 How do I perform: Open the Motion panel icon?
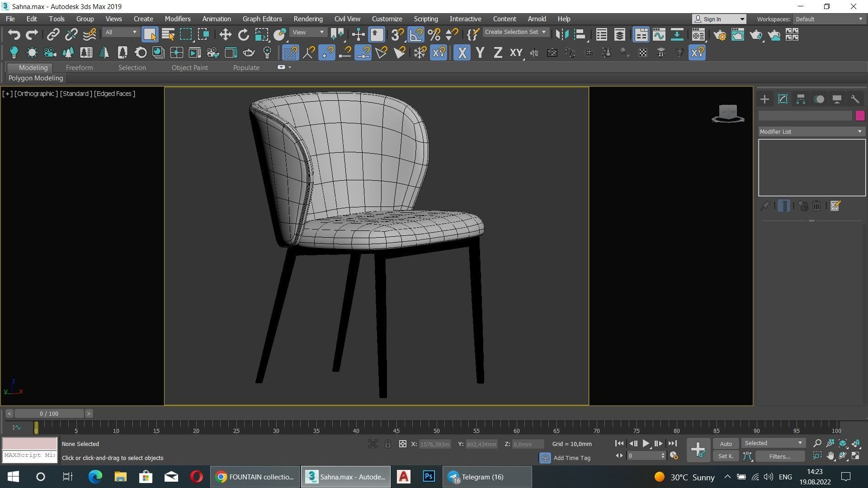click(819, 99)
